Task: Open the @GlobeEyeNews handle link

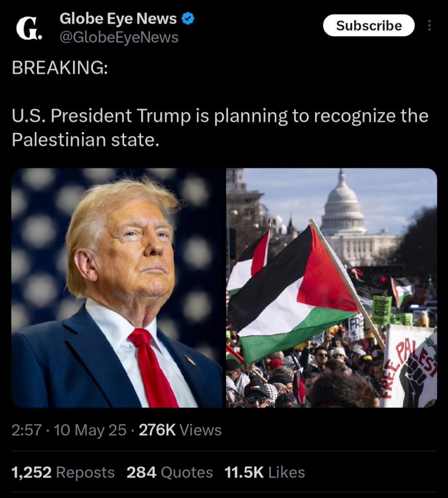Action: (x=119, y=37)
